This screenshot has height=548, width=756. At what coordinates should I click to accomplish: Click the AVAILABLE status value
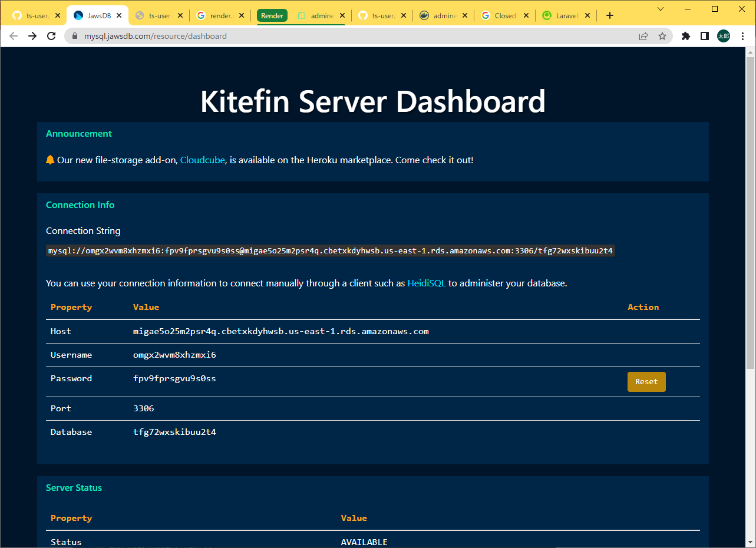[364, 542]
